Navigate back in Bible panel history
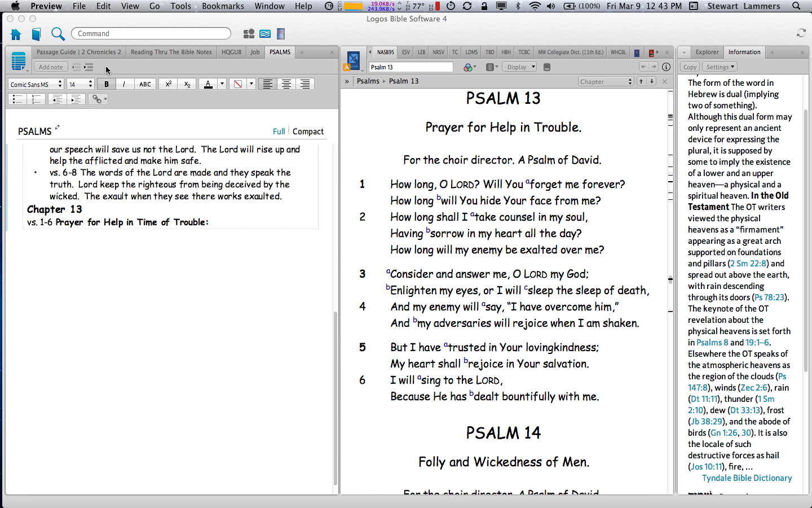This screenshot has width=812, height=508. pos(643,67)
